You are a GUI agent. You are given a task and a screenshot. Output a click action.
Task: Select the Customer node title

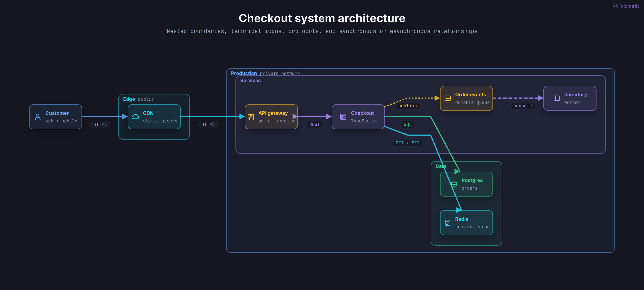(x=57, y=113)
